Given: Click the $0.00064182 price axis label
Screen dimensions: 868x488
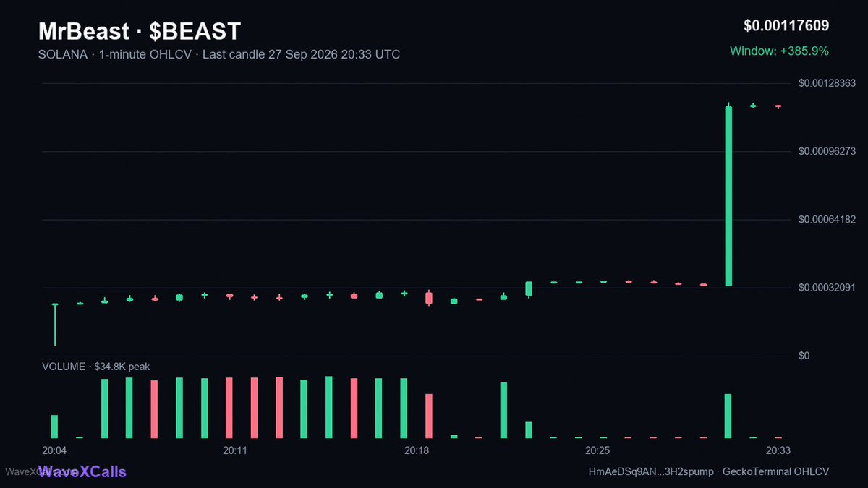Looking at the screenshot, I should click(x=827, y=220).
